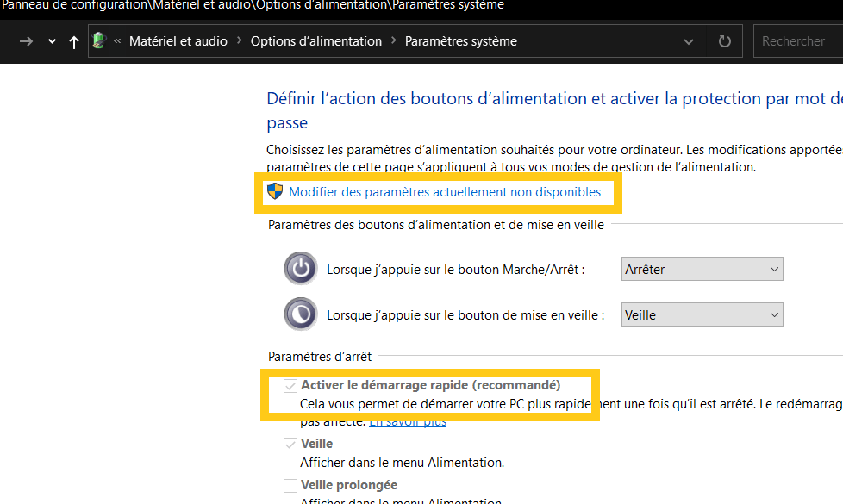Open the En savoir plus link
The height and width of the screenshot is (504, 843).
pos(408,422)
